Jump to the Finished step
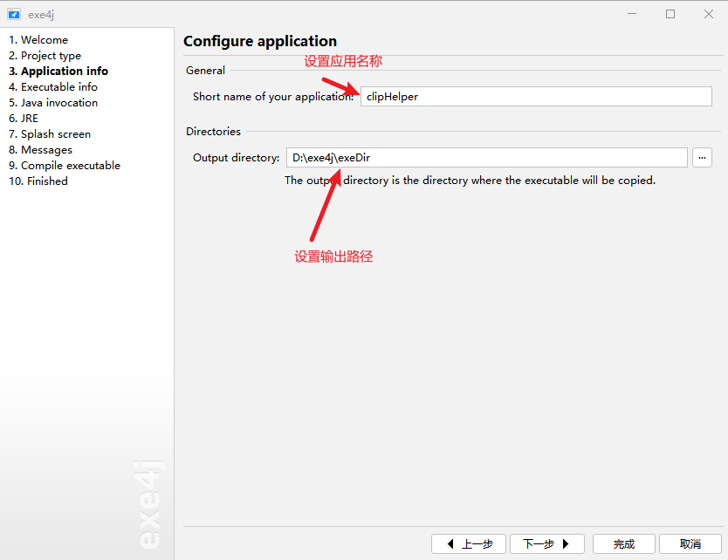The image size is (728, 560). click(x=38, y=181)
